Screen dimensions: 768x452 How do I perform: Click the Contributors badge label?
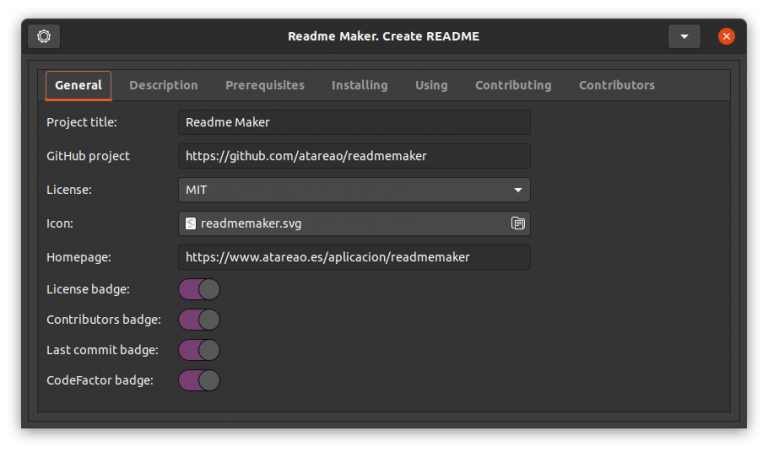(104, 320)
